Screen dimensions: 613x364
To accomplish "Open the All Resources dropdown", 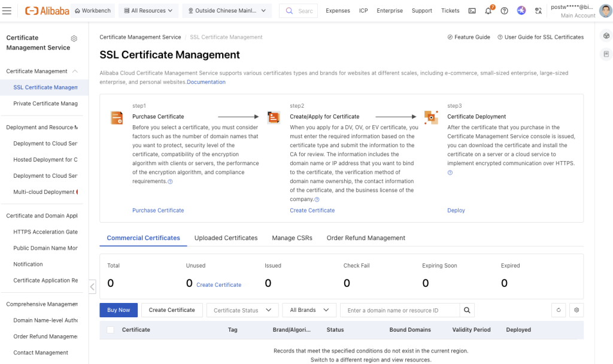I will click(x=148, y=11).
